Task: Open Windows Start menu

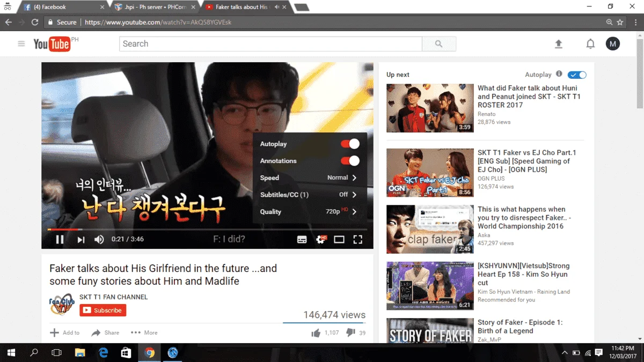Action: (11, 352)
